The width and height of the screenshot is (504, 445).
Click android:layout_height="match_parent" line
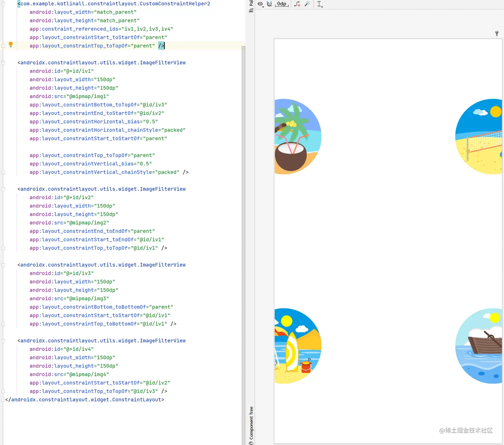(x=85, y=21)
